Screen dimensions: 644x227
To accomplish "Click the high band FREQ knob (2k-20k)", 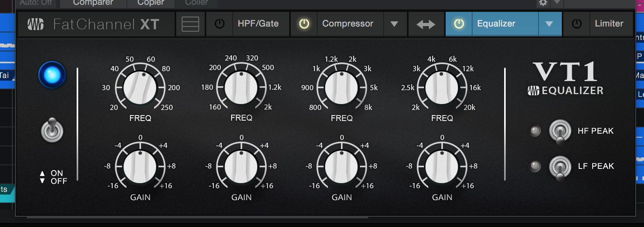I will click(442, 88).
